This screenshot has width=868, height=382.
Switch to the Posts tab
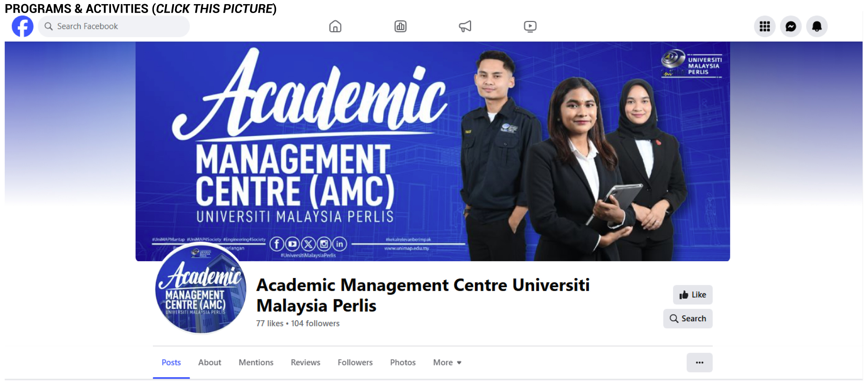click(171, 362)
